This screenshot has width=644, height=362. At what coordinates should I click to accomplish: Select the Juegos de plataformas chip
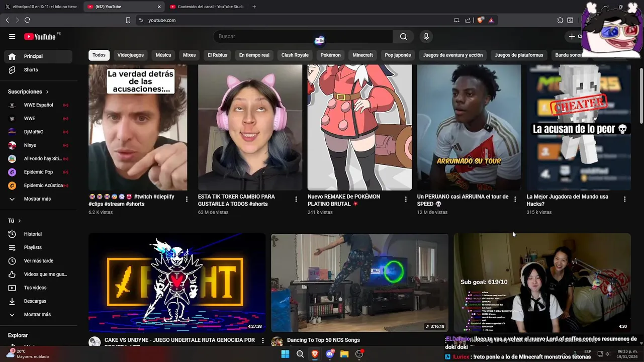click(x=519, y=55)
